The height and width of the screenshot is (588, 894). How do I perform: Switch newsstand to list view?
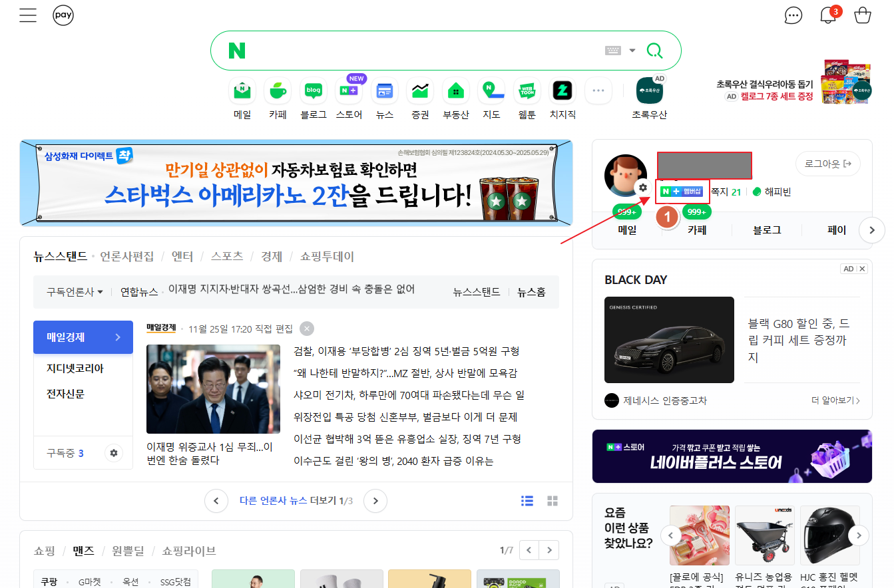(527, 501)
